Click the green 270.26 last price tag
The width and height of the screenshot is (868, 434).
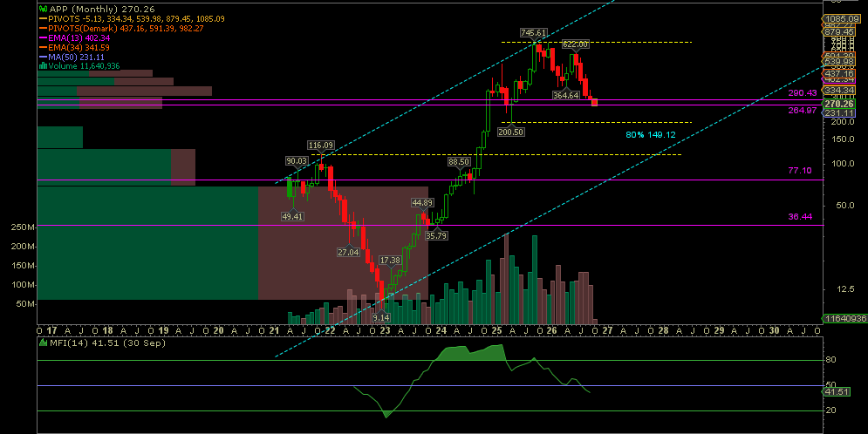click(840, 104)
